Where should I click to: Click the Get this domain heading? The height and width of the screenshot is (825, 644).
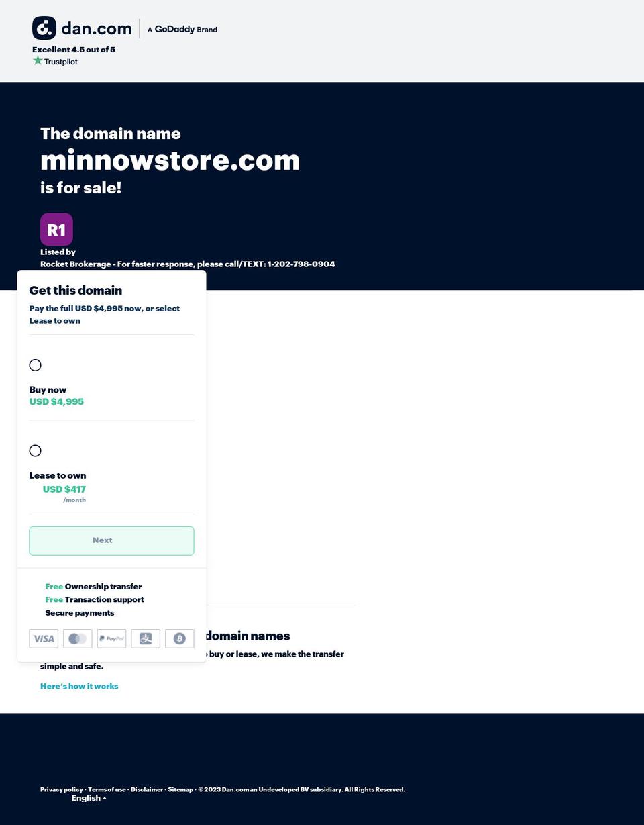coord(76,290)
